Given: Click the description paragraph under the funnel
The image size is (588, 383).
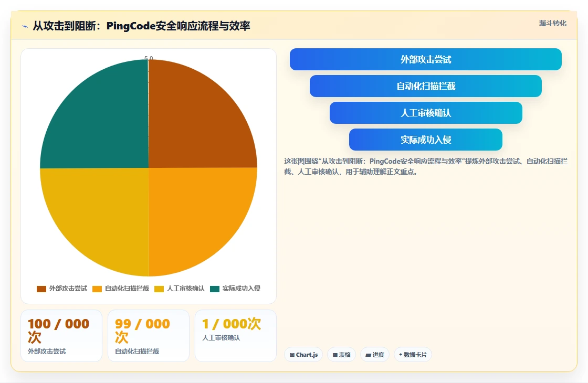Looking at the screenshot, I should pyautogui.click(x=426, y=166).
